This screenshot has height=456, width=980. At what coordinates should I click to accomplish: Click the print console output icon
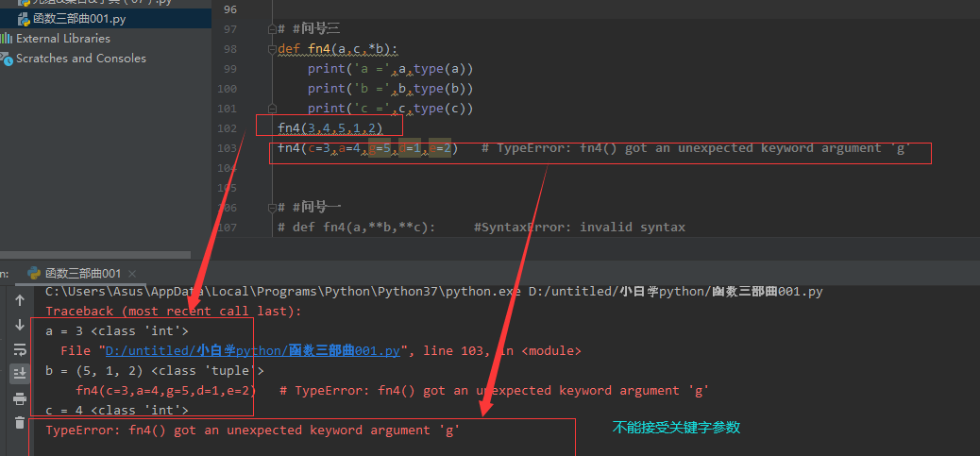tap(20, 398)
